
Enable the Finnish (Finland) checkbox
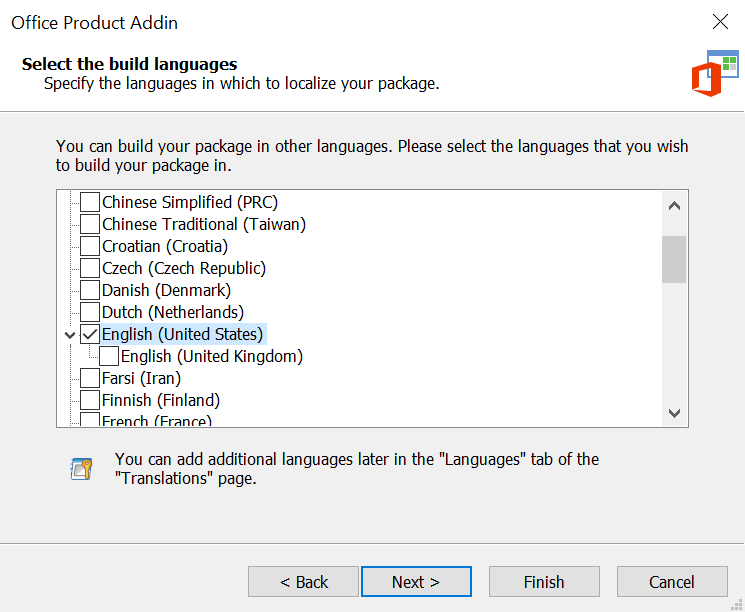pos(90,400)
